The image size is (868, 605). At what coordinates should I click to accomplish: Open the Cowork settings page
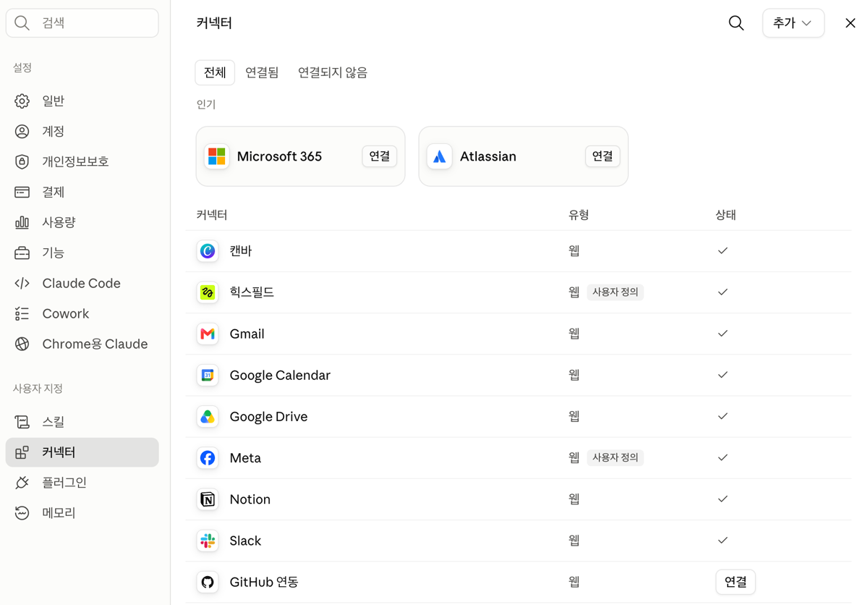pyautogui.click(x=82, y=314)
